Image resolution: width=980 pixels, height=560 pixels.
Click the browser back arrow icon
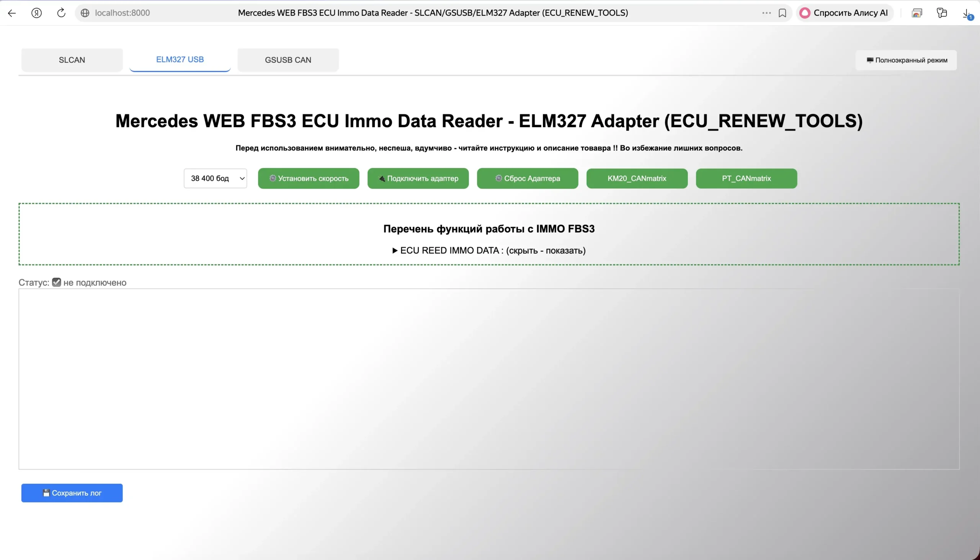pyautogui.click(x=12, y=13)
